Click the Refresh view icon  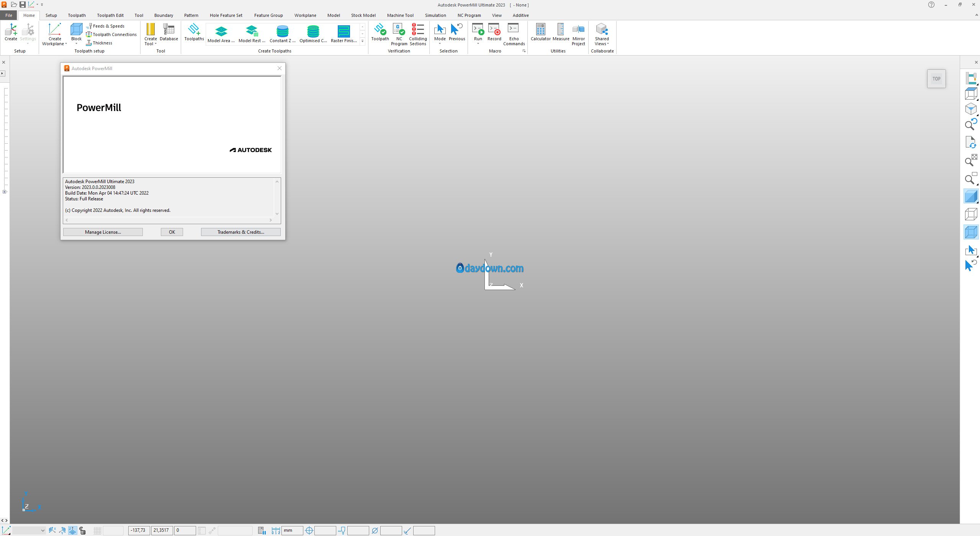971,142
